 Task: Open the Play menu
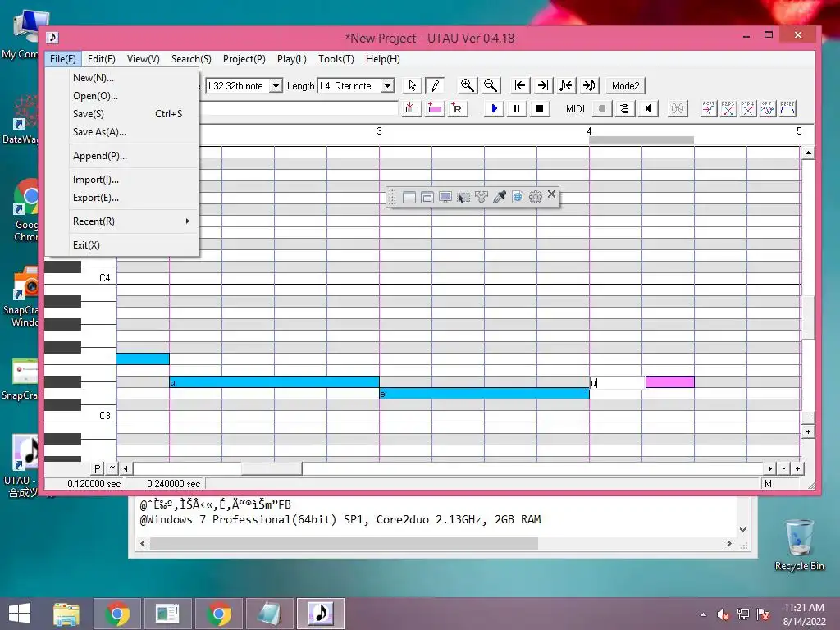click(x=292, y=59)
